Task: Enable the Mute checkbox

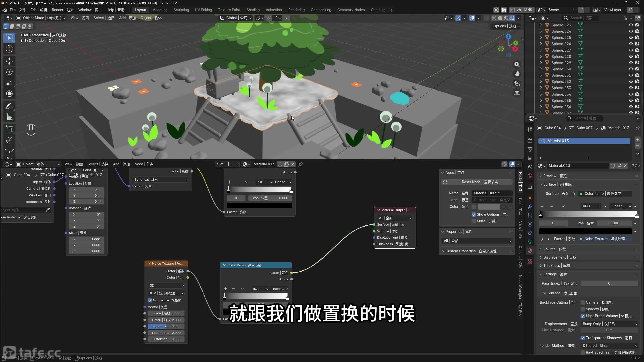Action: point(474,221)
